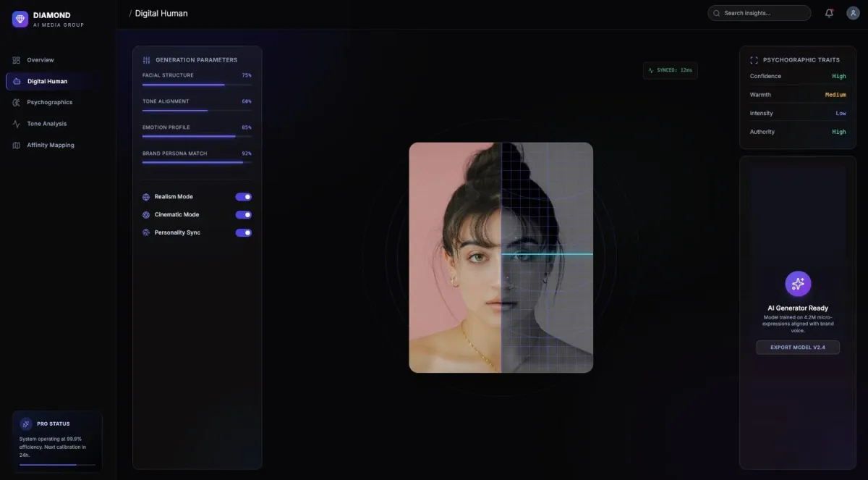Click the Diamond logo icon
Image resolution: width=868 pixels, height=480 pixels.
click(x=20, y=20)
